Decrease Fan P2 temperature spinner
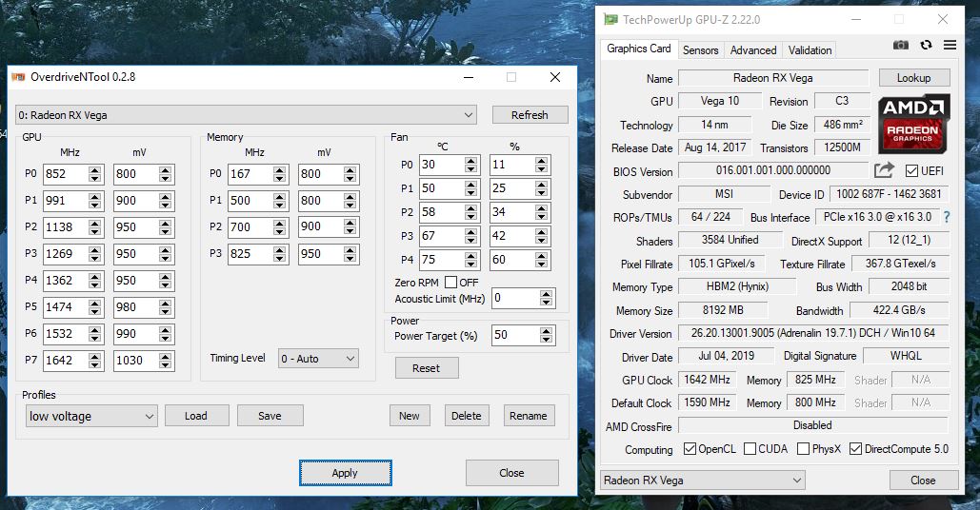The image size is (980, 510). click(471, 216)
